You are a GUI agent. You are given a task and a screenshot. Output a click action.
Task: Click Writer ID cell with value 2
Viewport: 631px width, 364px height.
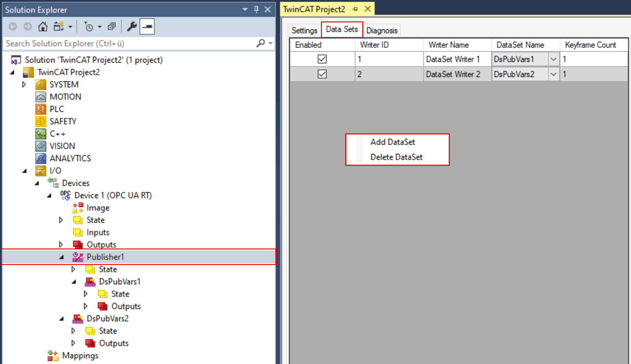(389, 74)
